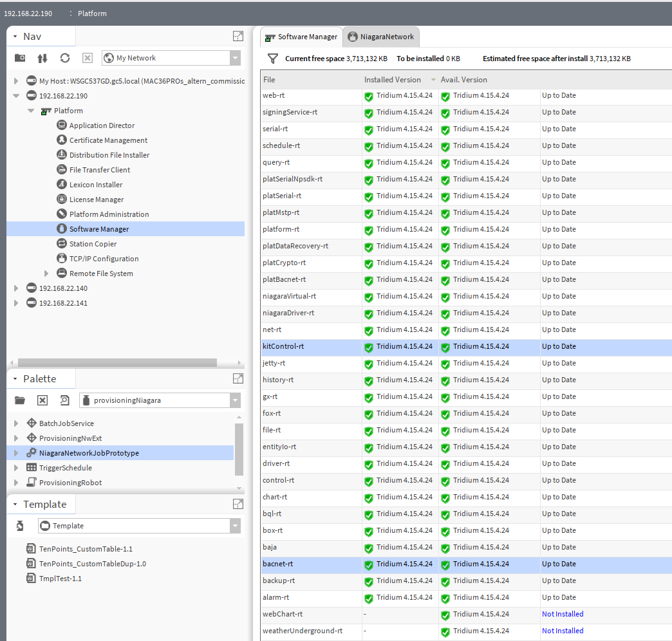The height and width of the screenshot is (641, 672).
Task: Open a palette using folder icon
Action: pyautogui.click(x=20, y=400)
